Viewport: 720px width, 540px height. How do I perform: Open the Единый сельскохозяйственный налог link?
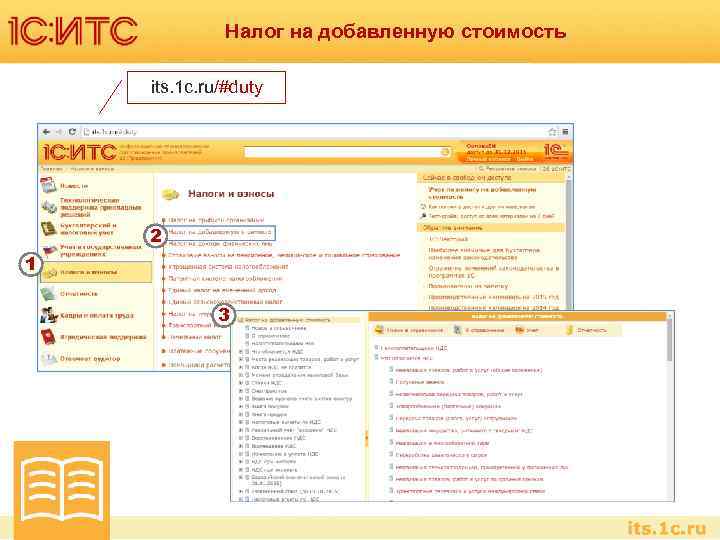click(x=225, y=302)
